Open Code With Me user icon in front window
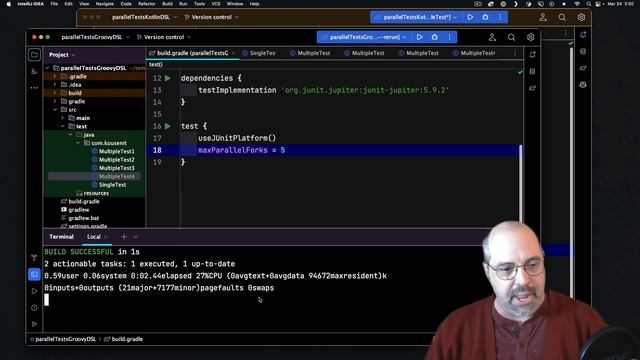 (492, 37)
